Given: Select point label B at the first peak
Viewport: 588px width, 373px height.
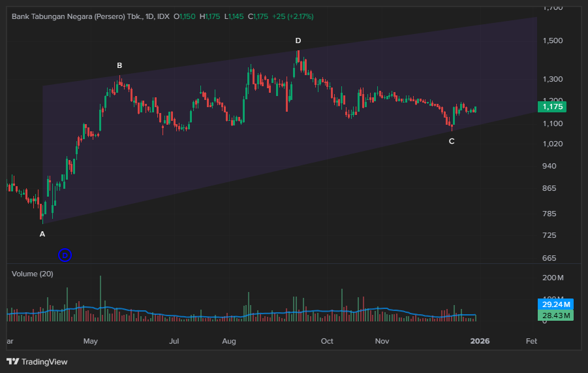Looking at the screenshot, I should tap(119, 65).
